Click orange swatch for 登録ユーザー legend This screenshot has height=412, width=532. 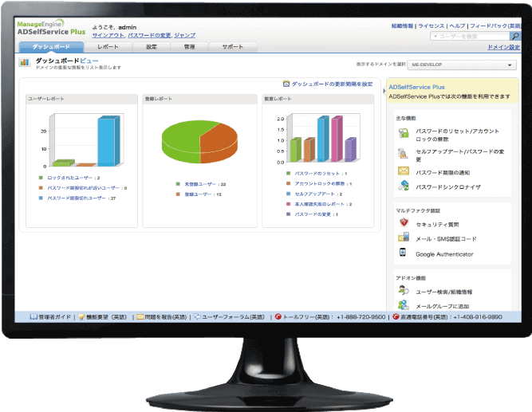178,194
